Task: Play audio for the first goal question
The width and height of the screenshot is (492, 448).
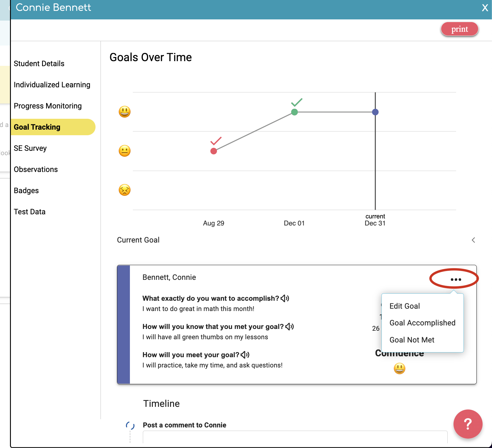Action: click(x=285, y=298)
